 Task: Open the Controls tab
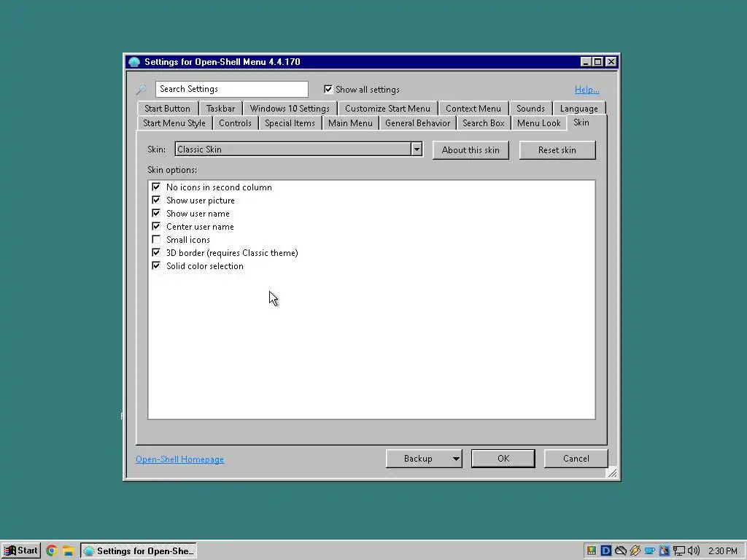tap(235, 123)
